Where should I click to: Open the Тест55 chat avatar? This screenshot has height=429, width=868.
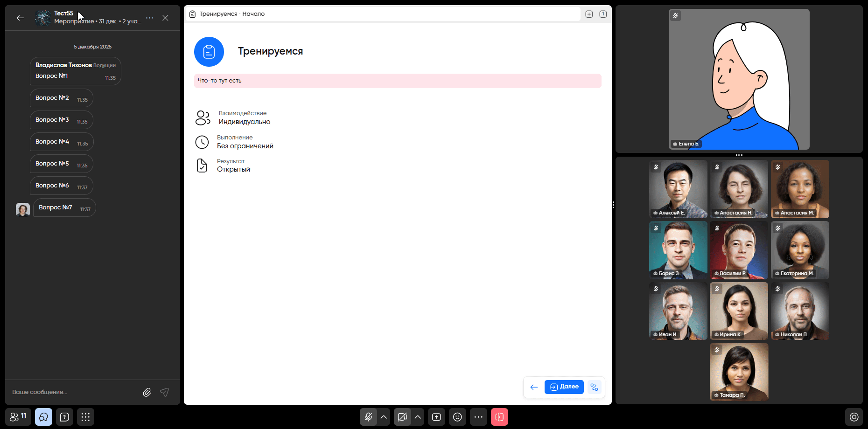pos(43,18)
